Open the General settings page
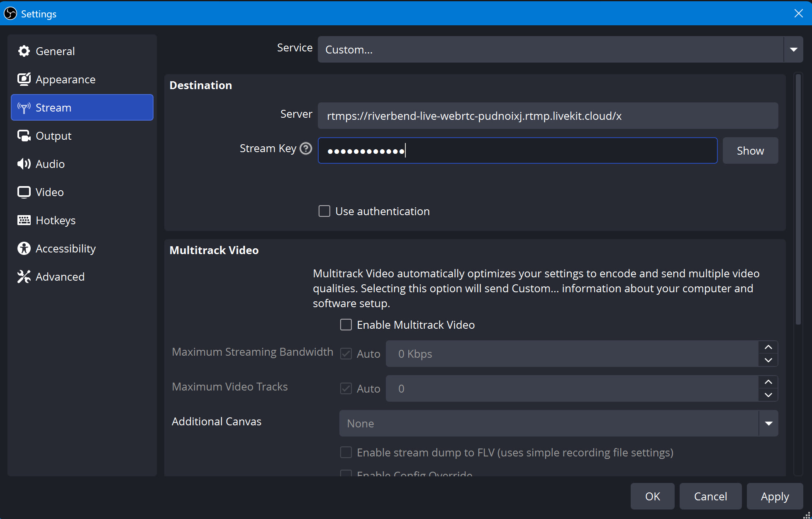The width and height of the screenshot is (812, 519). coord(82,51)
